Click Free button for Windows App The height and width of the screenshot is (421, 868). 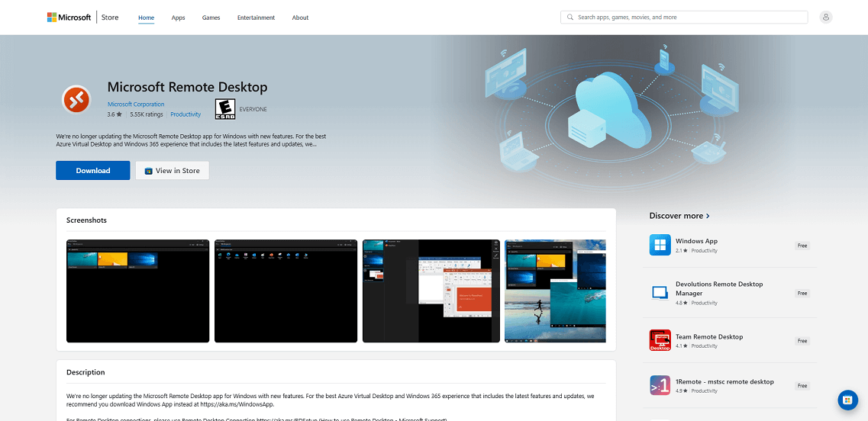pyautogui.click(x=802, y=246)
